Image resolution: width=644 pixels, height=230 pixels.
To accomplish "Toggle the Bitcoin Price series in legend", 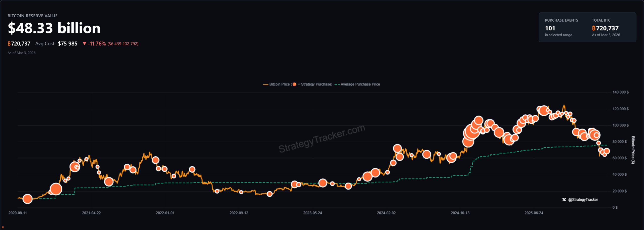I will point(279,84).
